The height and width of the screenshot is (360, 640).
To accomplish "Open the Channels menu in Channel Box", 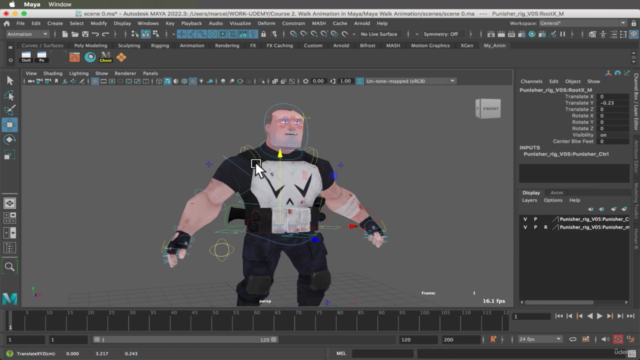I will 531,82.
